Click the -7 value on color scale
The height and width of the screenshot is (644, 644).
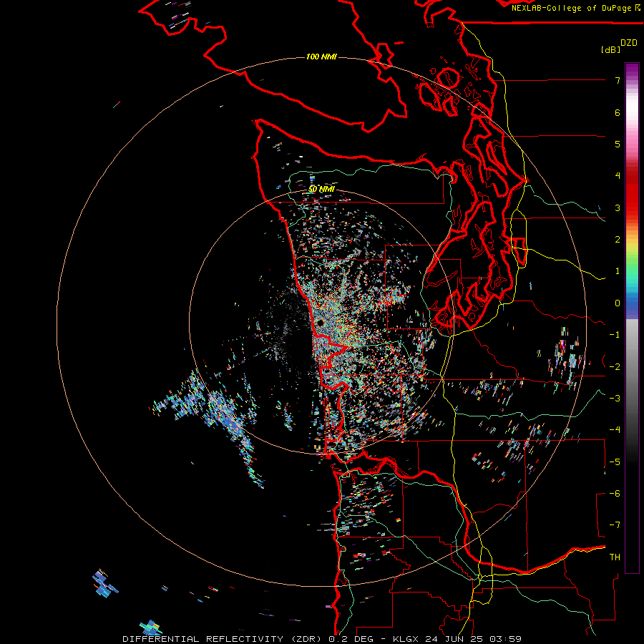(615, 525)
